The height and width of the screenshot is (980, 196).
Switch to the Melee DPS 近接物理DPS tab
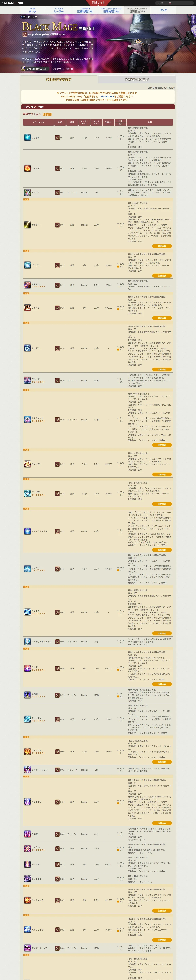point(85,10)
